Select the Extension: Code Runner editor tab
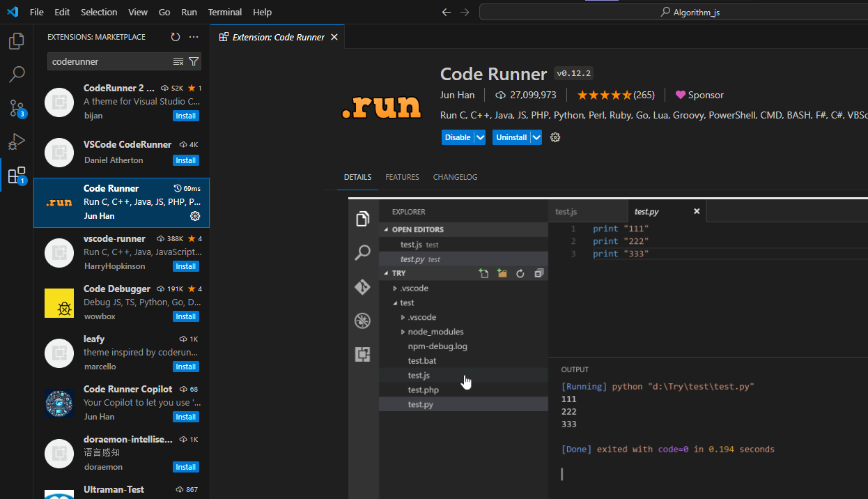Viewport: 868px width, 499px height. click(x=278, y=37)
